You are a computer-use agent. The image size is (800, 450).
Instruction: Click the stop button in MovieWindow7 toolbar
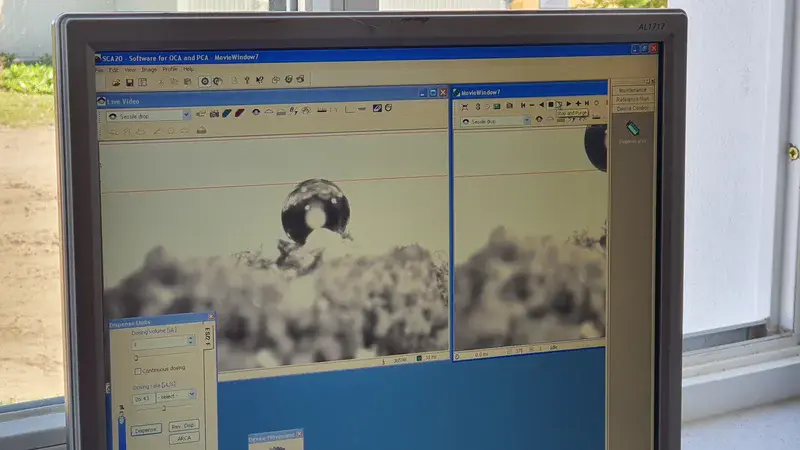[551, 105]
